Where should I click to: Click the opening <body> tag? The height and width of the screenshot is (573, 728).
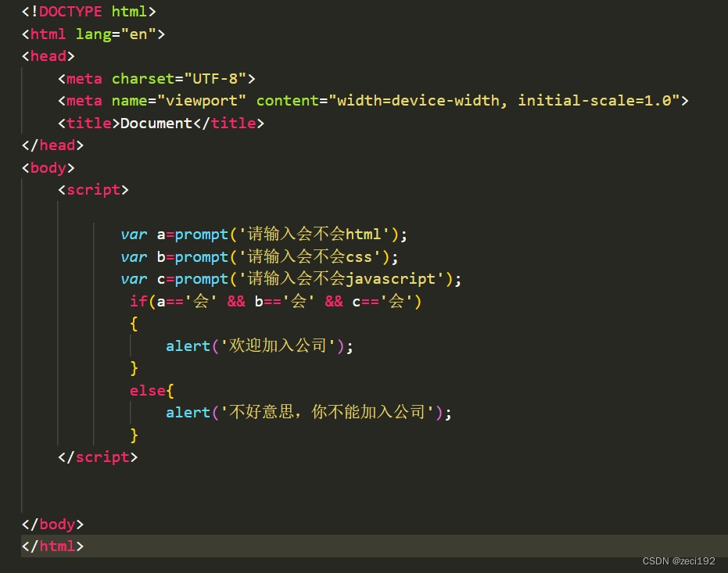click(48, 167)
